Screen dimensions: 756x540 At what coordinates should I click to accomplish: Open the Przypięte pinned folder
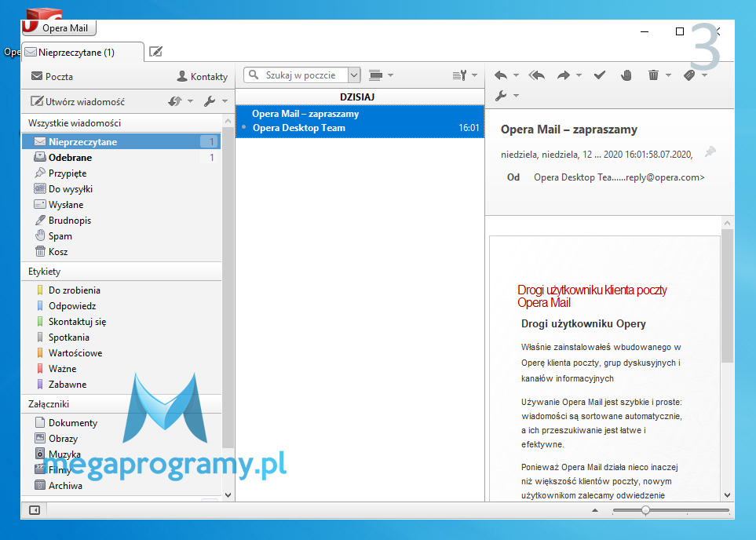pos(122,173)
